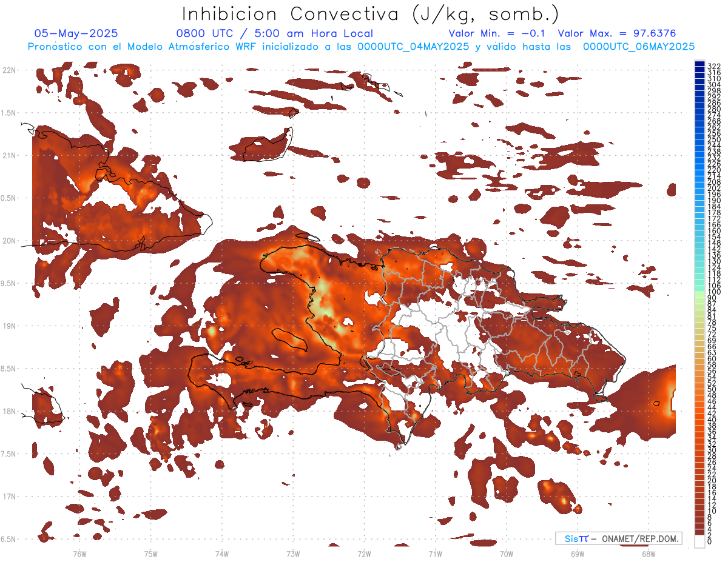The width and height of the screenshot is (728, 562).
Task: Click the '70W' longitude label
Action: click(x=507, y=554)
